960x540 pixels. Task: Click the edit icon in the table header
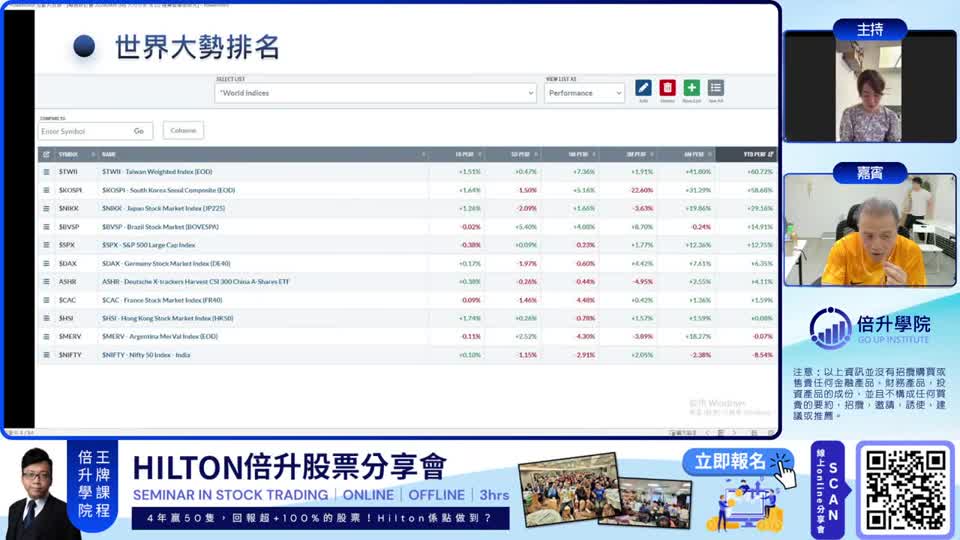46,154
